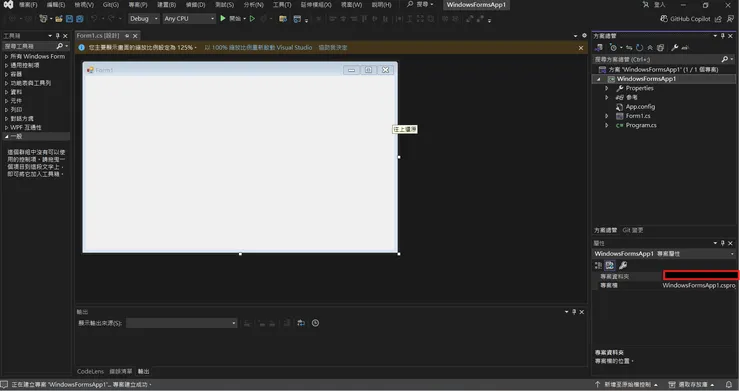Click Start Without Debugging hollow play icon
The width and height of the screenshot is (740, 391).
click(x=252, y=18)
